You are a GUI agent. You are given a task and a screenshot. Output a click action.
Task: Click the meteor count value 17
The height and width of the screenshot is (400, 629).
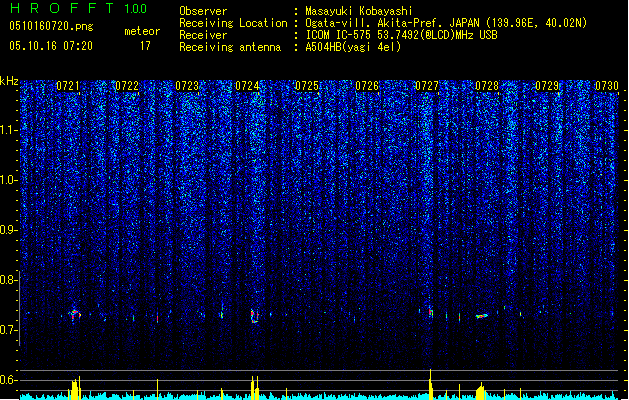click(x=145, y=46)
